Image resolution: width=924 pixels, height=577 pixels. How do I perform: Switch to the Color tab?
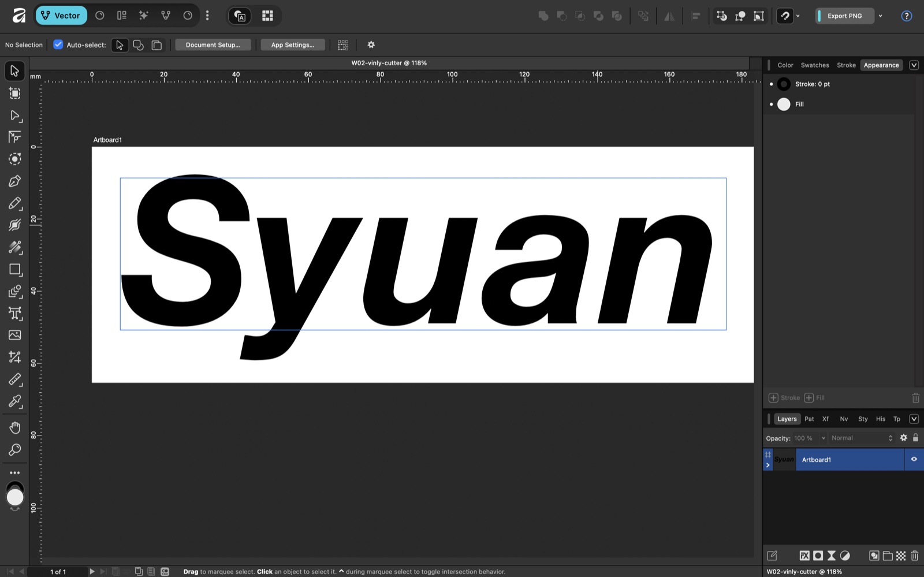coord(785,65)
